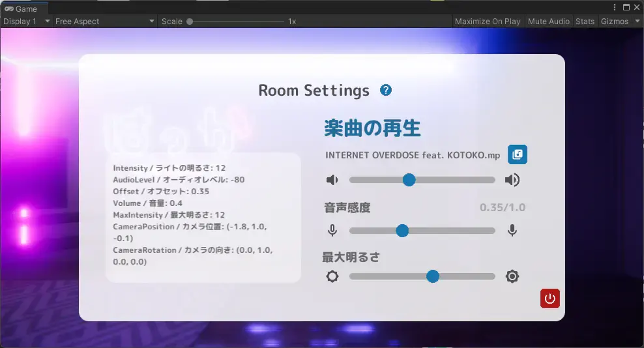Click the music volume slider handle
The width and height of the screenshot is (644, 348).
[x=409, y=180]
